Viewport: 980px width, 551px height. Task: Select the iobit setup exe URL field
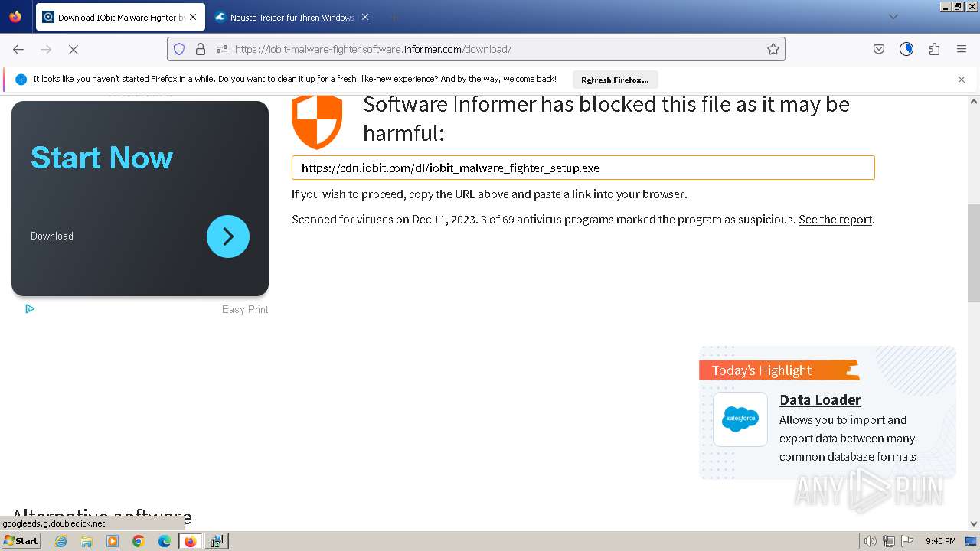[x=583, y=168]
